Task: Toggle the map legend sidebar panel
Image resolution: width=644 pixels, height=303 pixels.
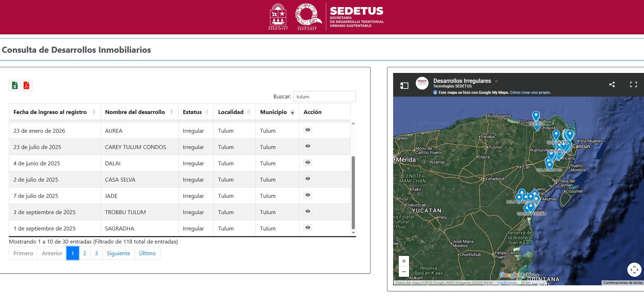Action: pos(404,85)
